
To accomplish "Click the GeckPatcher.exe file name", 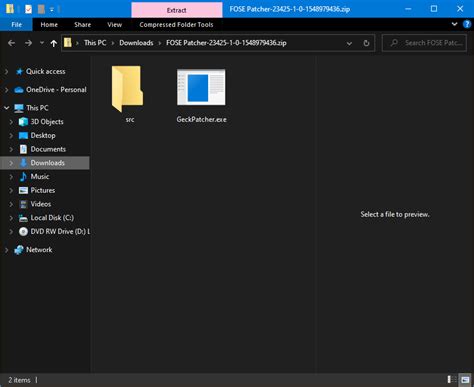I will click(x=201, y=119).
